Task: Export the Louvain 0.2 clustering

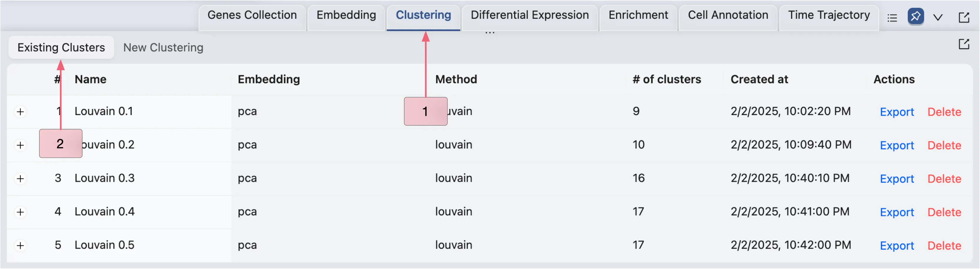Action: click(x=897, y=145)
